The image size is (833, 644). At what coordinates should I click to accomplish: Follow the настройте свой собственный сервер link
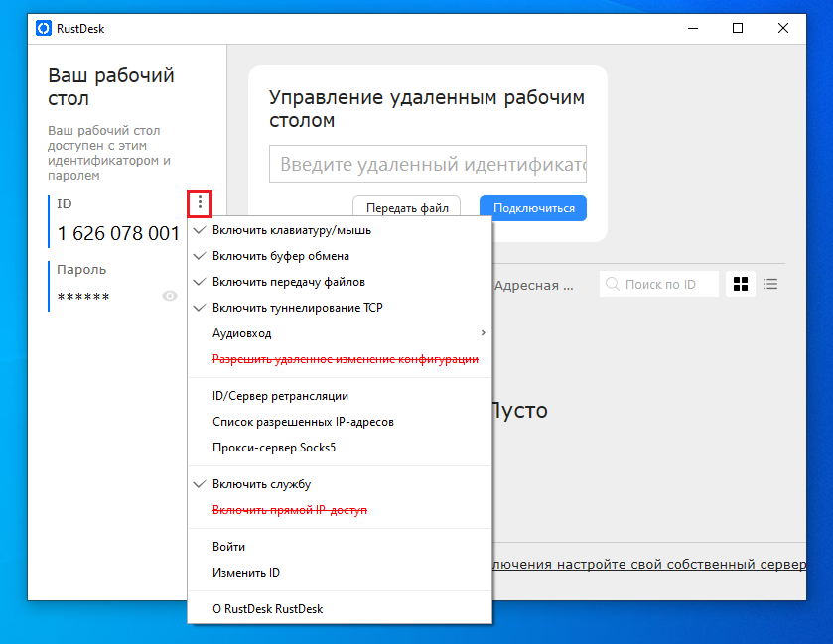coord(649,564)
